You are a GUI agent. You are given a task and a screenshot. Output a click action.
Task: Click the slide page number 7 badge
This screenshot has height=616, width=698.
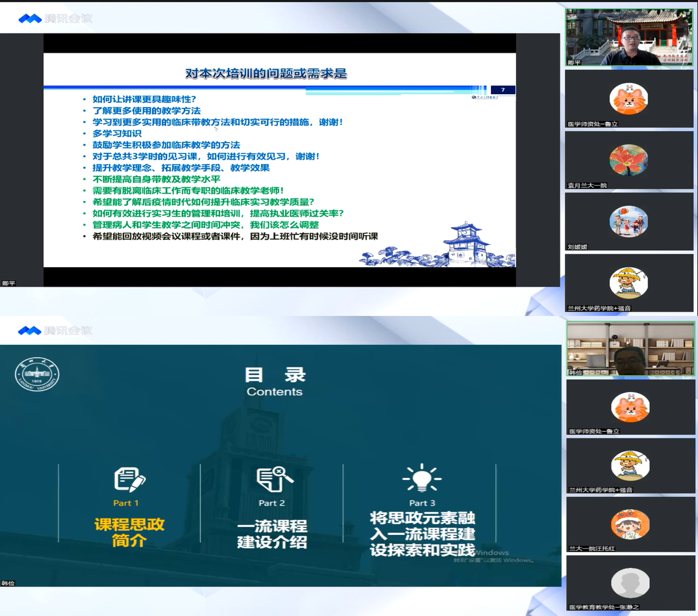(503, 90)
